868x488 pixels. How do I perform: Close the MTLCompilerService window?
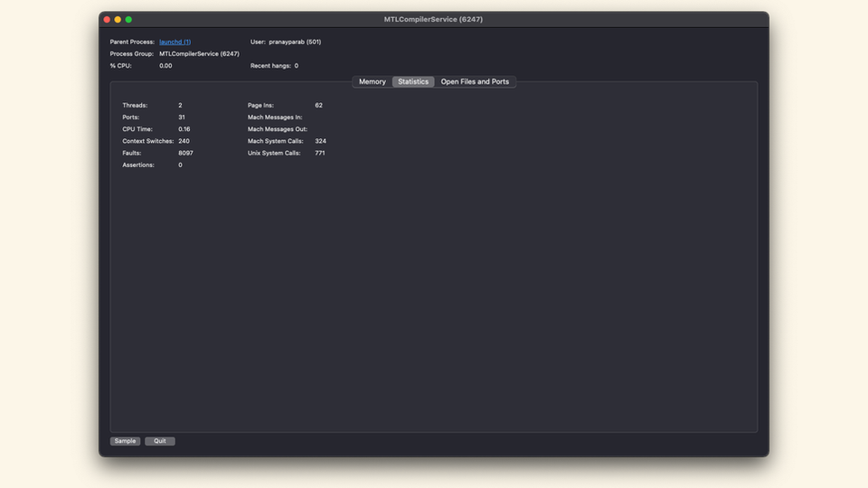[107, 19]
